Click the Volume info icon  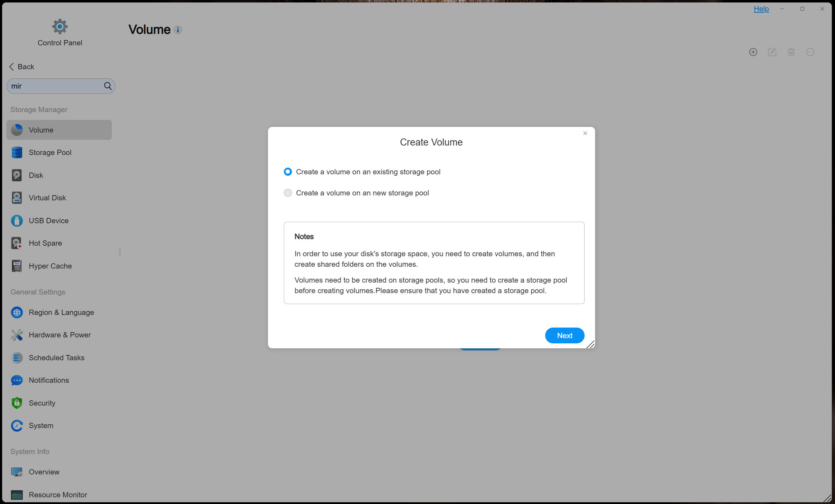point(178,30)
